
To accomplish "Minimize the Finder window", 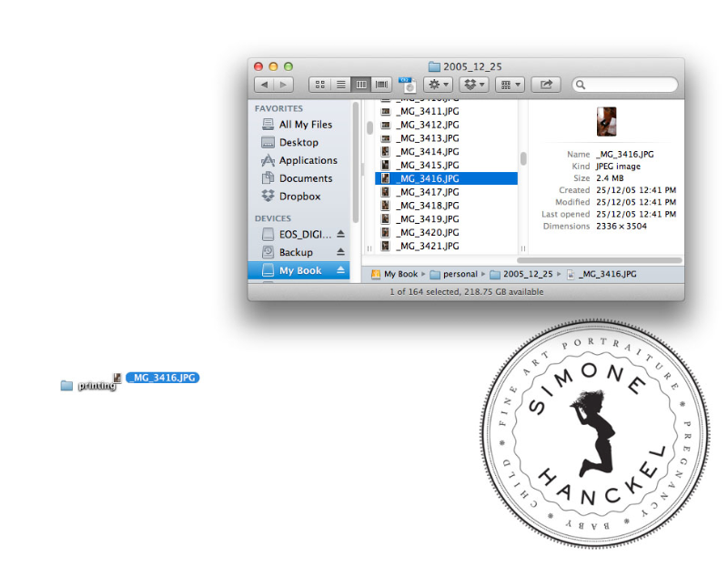I will pyautogui.click(x=274, y=66).
